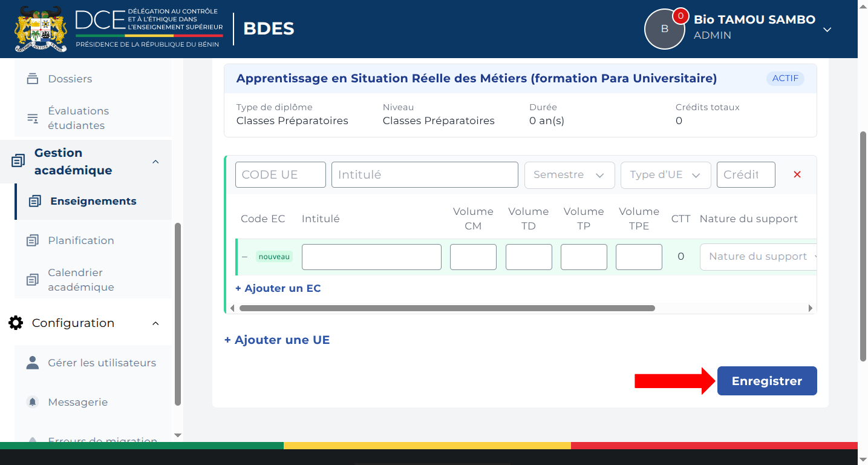Click the Évaluations étudiantes list icon
This screenshot has height=465, width=868.
coord(33,118)
